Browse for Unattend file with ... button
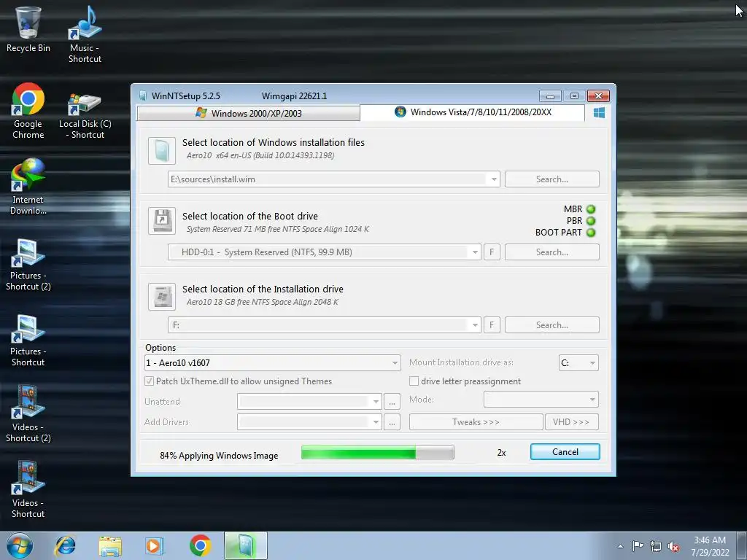747x560 pixels. [392, 402]
